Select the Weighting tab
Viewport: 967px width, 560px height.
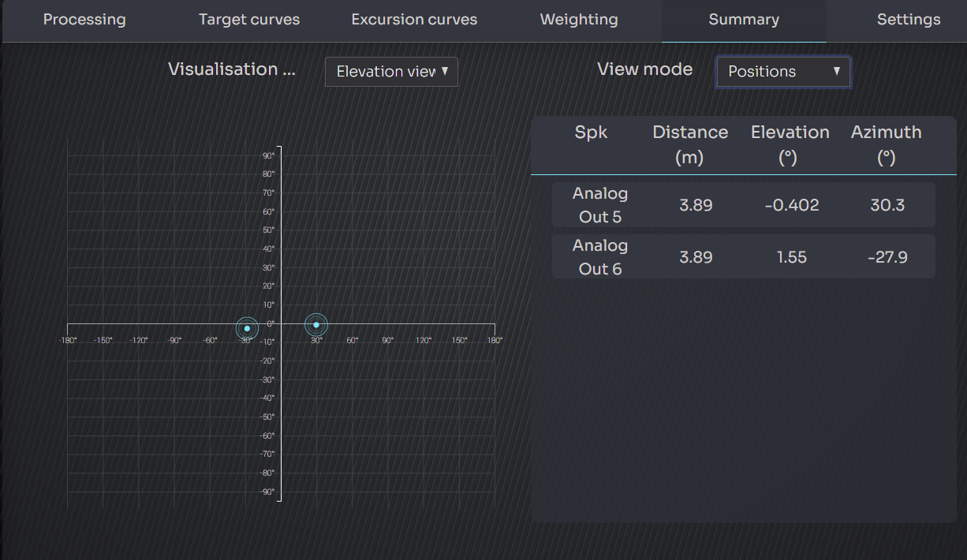click(x=579, y=20)
